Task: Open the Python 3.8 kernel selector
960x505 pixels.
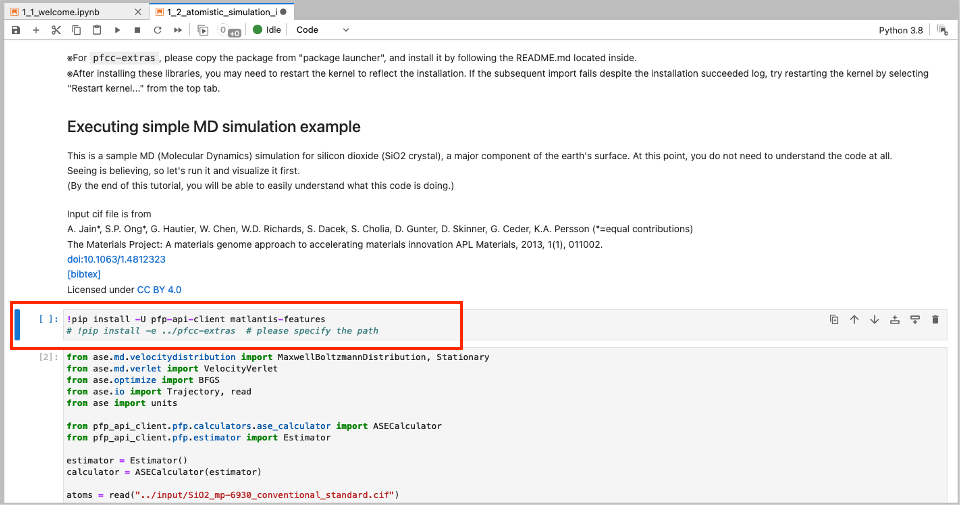Action: coord(903,30)
